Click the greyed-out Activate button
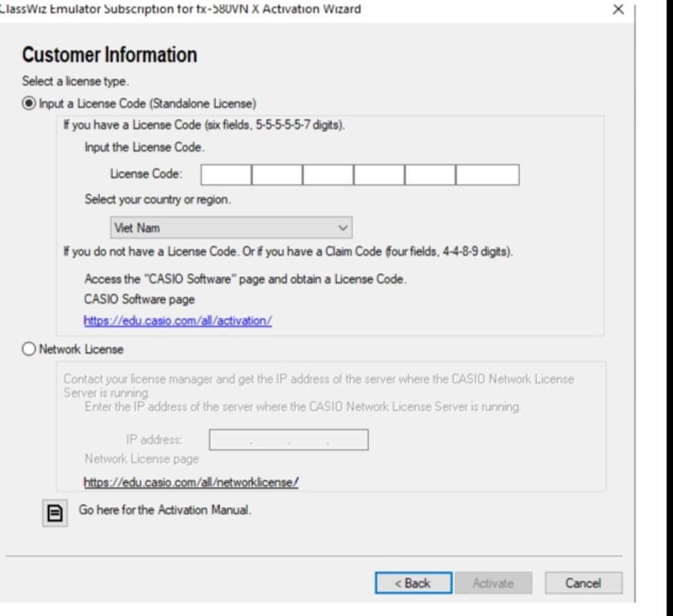Screen dimensions: 673x616 pyautogui.click(x=494, y=583)
